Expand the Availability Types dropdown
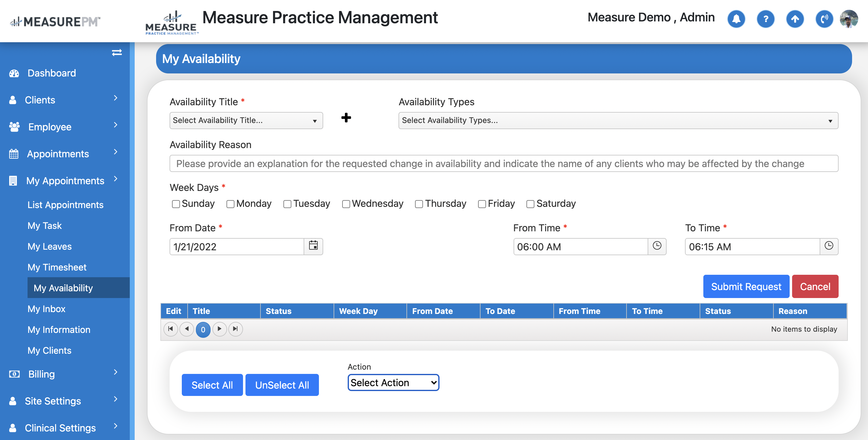The width and height of the screenshot is (868, 440). click(x=618, y=121)
